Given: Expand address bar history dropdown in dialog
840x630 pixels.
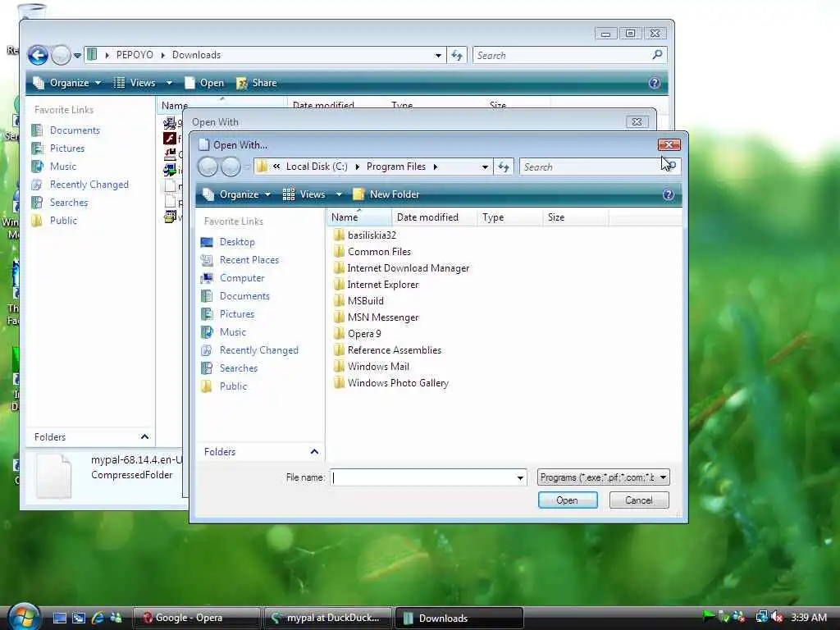Looking at the screenshot, I should [x=485, y=167].
